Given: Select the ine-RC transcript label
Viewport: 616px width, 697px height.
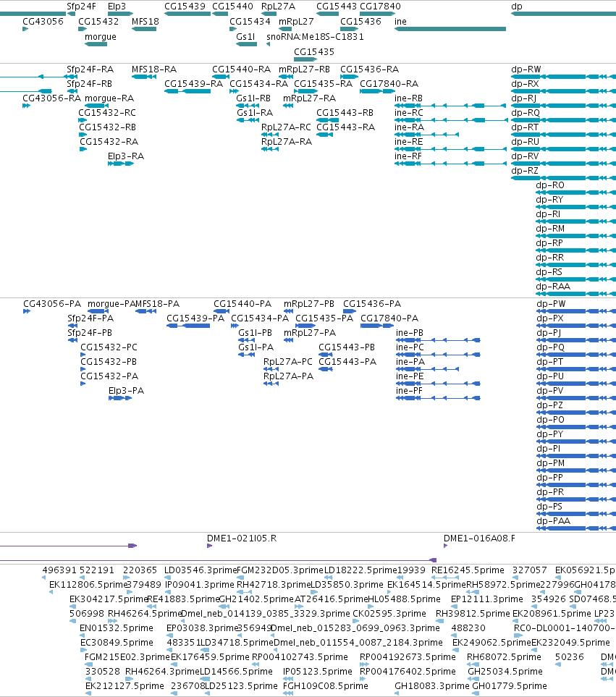Looking at the screenshot, I should pyautogui.click(x=409, y=112).
